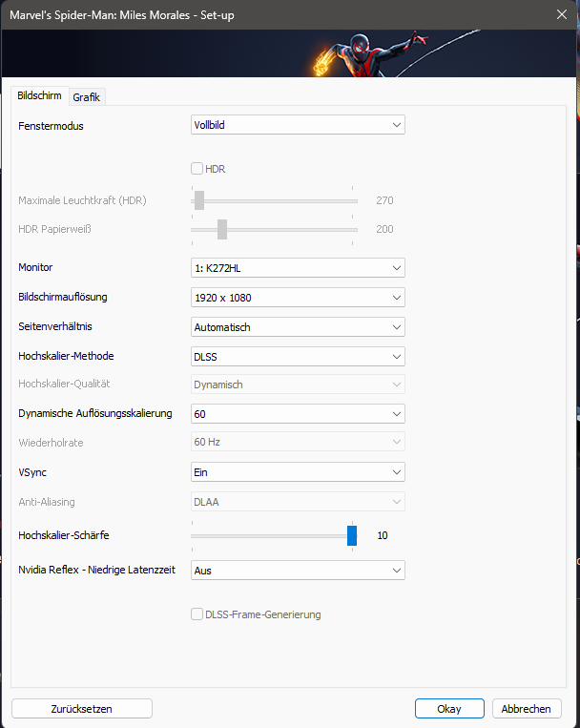Click the Wiederholrate dropdown showing 60 Hz
This screenshot has width=580, height=728.
click(x=298, y=442)
